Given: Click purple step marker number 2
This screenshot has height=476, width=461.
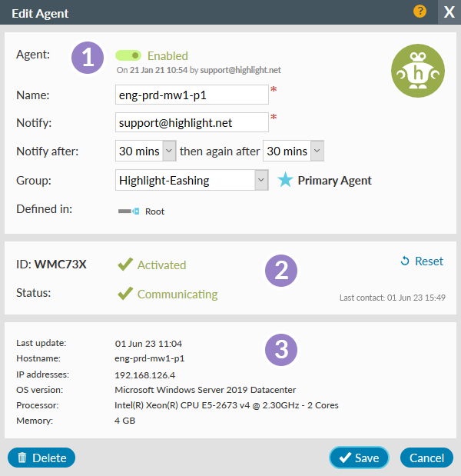Looking at the screenshot, I should click(x=282, y=270).
